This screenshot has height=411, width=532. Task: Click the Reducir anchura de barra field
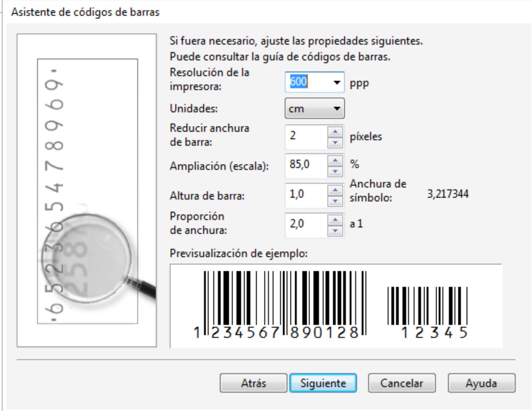[x=307, y=137]
